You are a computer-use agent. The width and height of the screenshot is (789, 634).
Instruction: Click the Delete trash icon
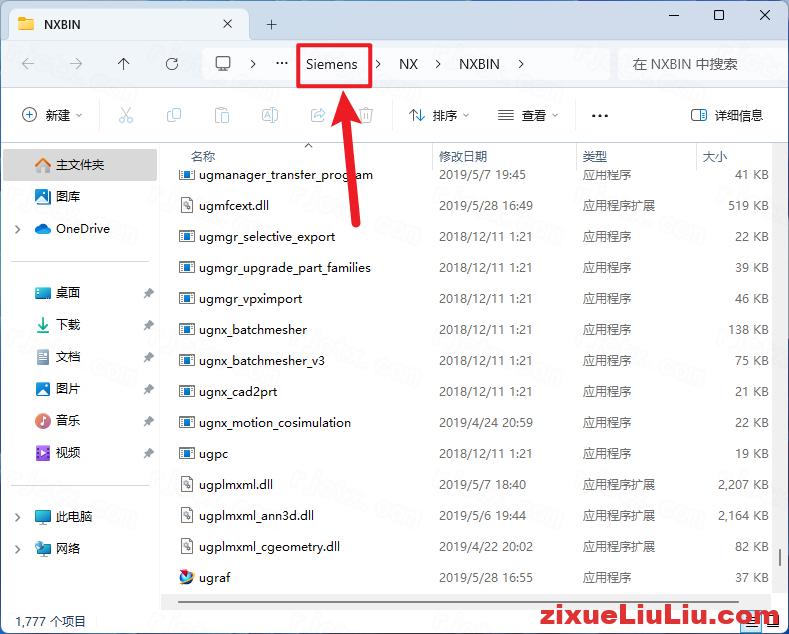(366, 115)
